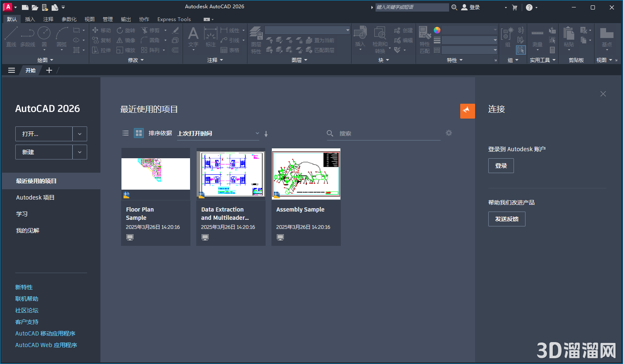Open the start page settings gear

(x=449, y=133)
